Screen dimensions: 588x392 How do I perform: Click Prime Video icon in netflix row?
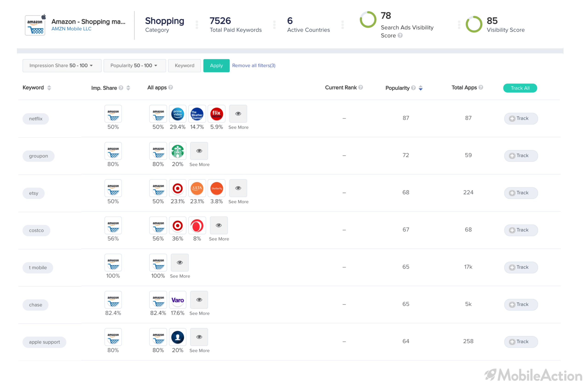[x=178, y=114]
